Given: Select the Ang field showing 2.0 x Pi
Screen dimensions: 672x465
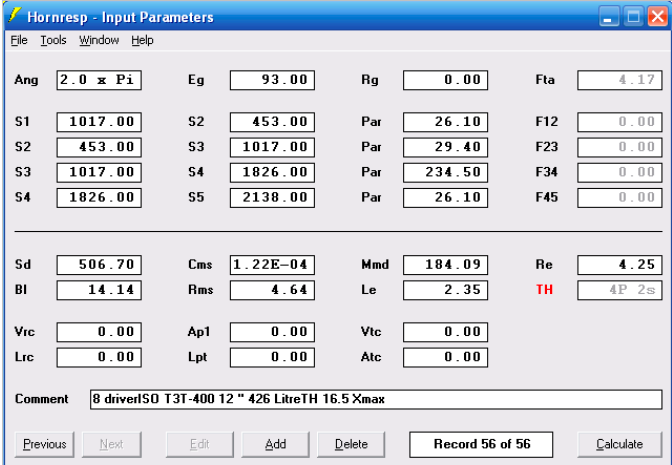Looking at the screenshot, I should coord(99,80).
